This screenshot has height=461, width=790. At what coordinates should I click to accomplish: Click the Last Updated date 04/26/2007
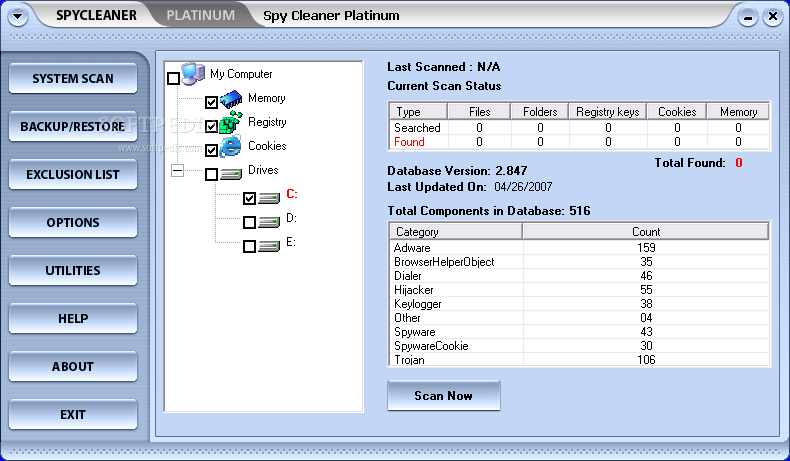pyautogui.click(x=523, y=187)
